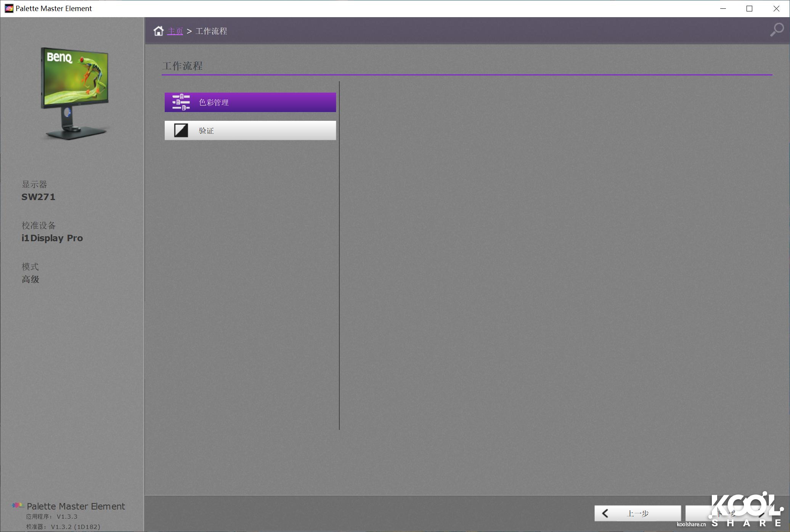Click the 工作流程 breadcrumb text
Screen dimensions: 790x532
(x=211, y=31)
